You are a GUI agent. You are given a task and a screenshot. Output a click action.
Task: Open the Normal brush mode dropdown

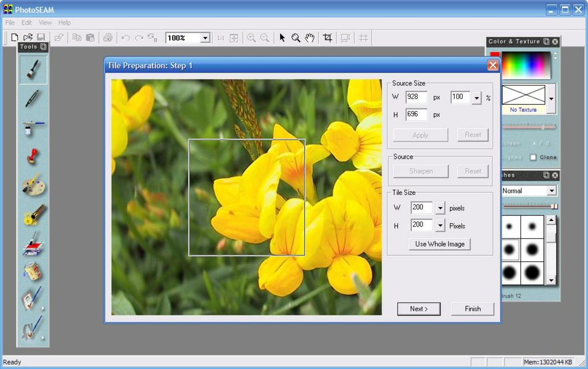click(x=552, y=190)
